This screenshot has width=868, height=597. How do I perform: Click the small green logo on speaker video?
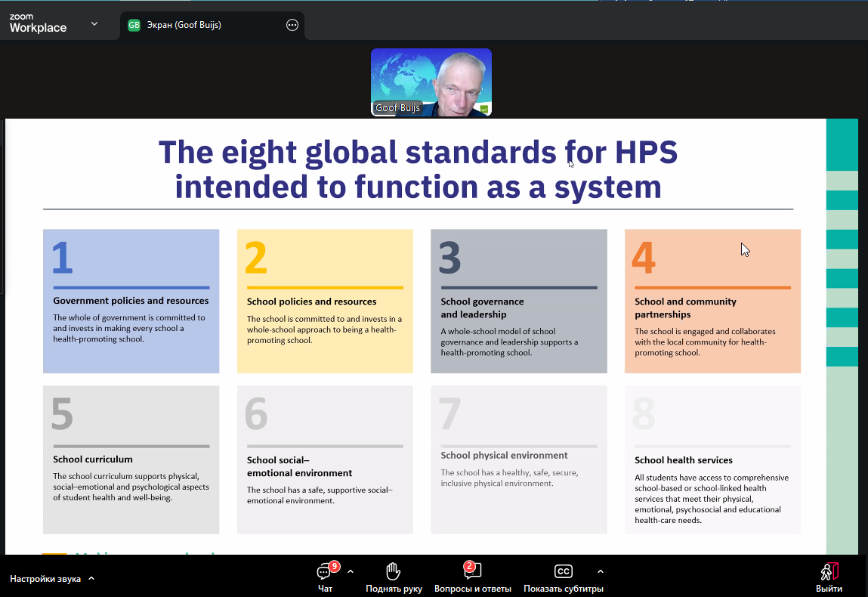(x=483, y=109)
